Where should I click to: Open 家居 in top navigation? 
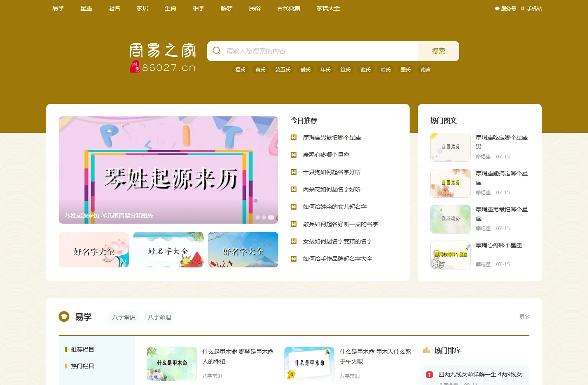(x=142, y=8)
